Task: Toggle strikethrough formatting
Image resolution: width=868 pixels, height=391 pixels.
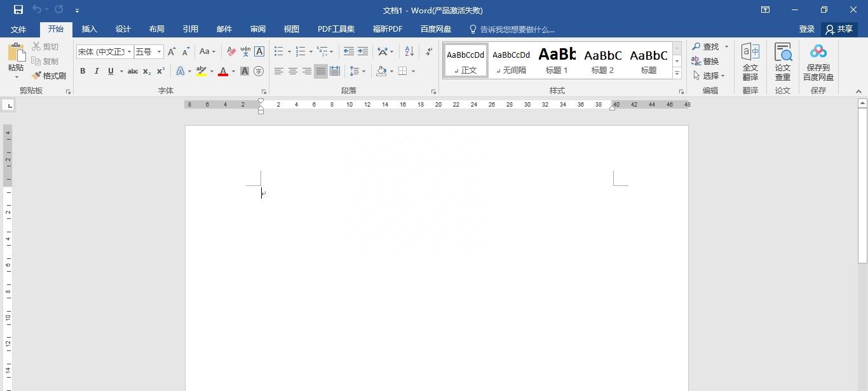Action: [x=132, y=71]
